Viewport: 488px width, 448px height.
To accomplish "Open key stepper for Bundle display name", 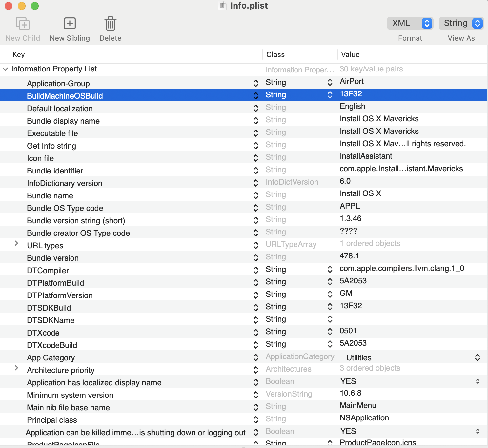I will click(256, 121).
